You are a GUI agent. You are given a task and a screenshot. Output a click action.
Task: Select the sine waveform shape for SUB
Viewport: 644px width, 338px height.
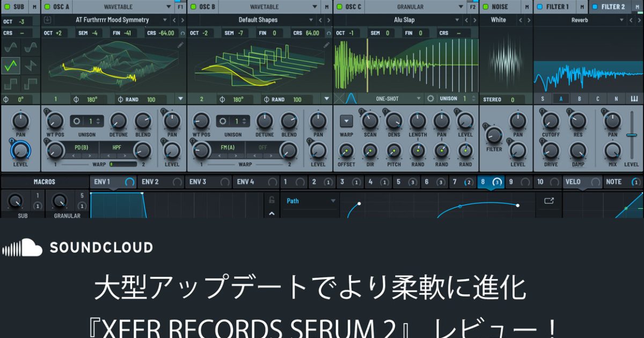point(11,47)
